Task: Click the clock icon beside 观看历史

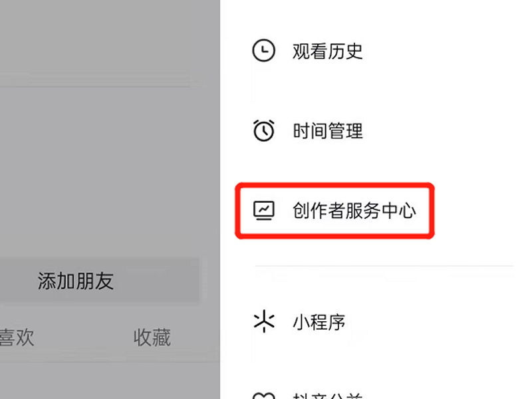Action: tap(263, 51)
